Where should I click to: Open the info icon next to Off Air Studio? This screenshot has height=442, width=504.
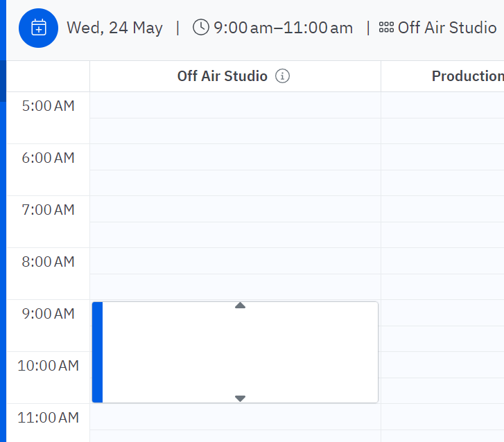click(282, 76)
